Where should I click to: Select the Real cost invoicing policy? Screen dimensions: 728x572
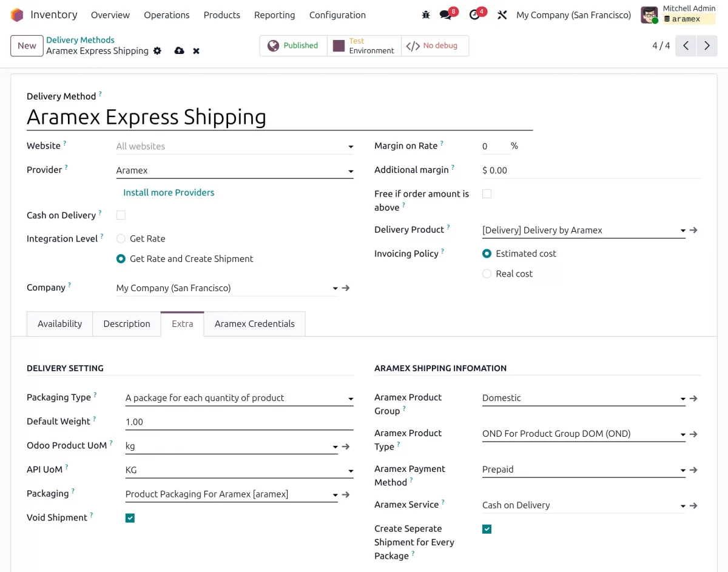(x=487, y=274)
